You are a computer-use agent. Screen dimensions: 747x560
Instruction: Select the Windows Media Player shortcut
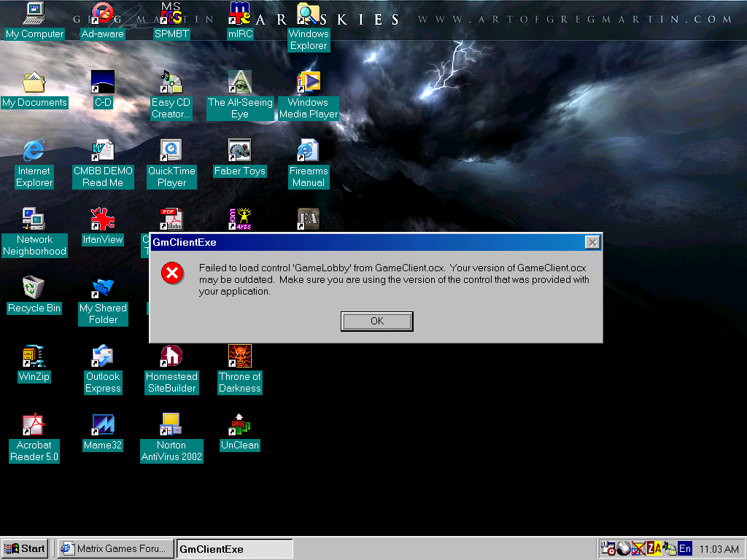pos(309,96)
